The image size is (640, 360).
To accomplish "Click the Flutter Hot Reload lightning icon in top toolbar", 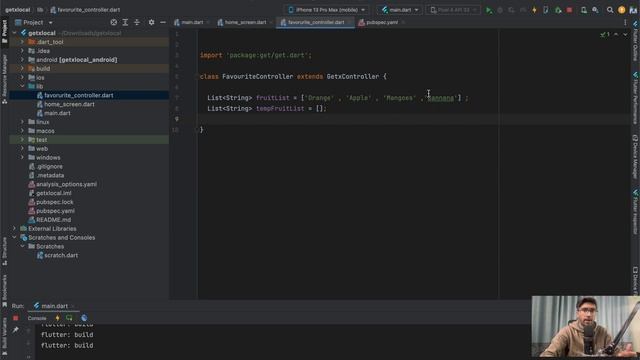I will pyautogui.click(x=534, y=10).
